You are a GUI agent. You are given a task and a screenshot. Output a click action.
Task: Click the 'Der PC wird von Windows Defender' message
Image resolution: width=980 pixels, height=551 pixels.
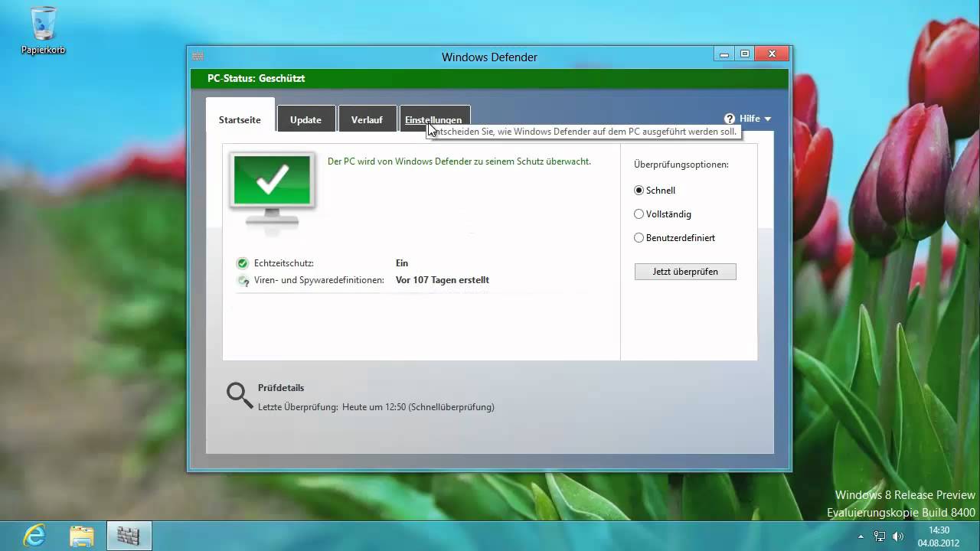click(459, 161)
